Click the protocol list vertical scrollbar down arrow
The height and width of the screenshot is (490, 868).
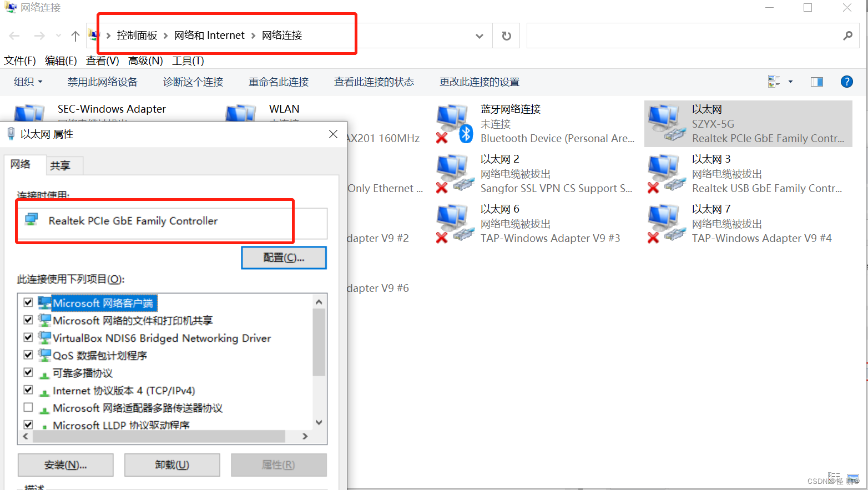click(x=319, y=422)
